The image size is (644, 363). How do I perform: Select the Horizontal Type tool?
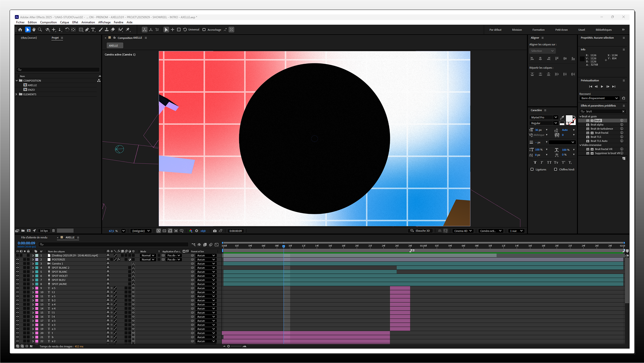tap(93, 29)
